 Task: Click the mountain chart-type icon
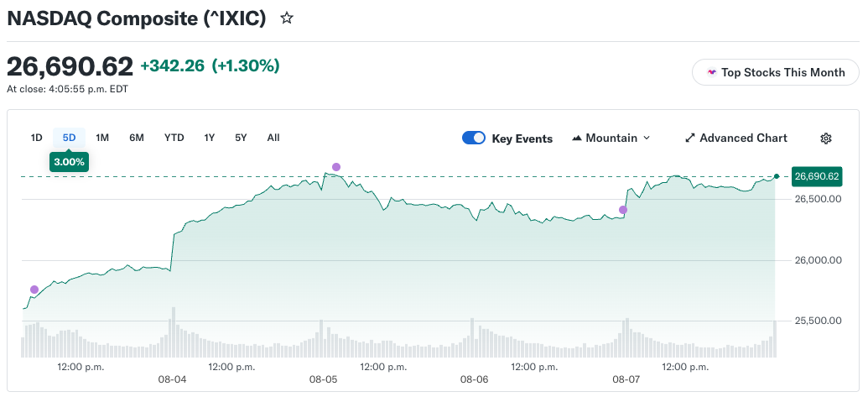(577, 138)
